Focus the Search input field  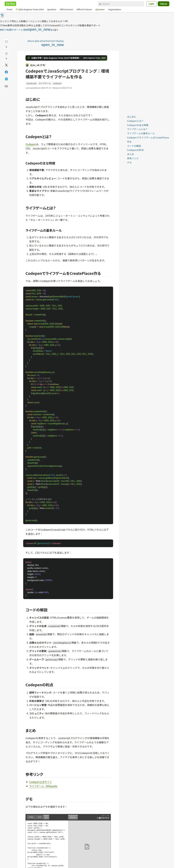(121, 4)
